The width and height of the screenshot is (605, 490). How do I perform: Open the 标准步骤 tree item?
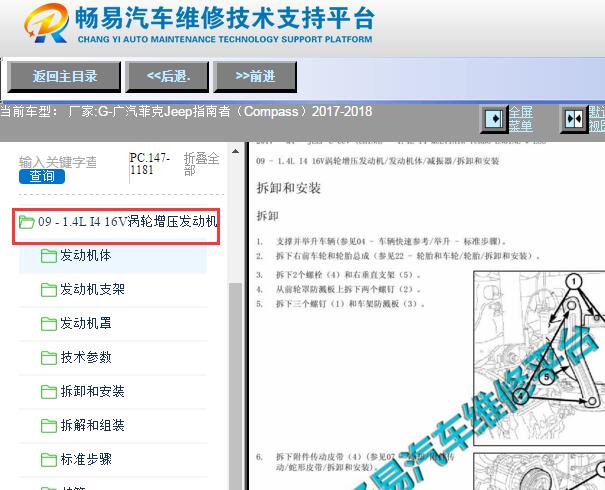coord(86,459)
